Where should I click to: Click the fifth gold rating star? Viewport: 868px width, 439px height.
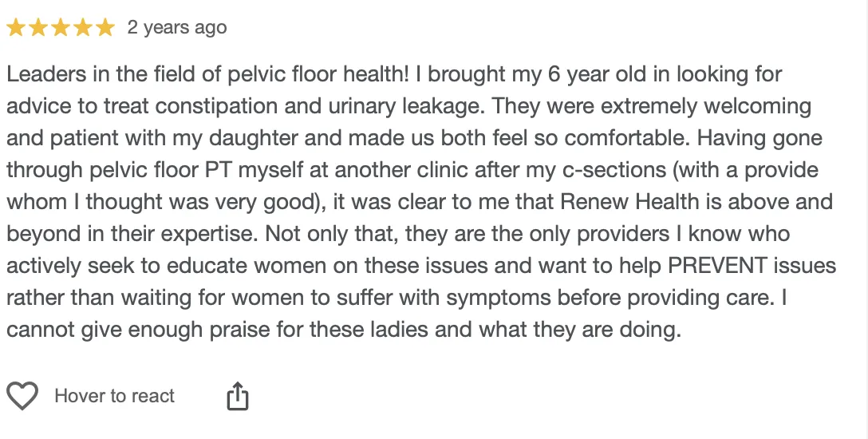(105, 27)
